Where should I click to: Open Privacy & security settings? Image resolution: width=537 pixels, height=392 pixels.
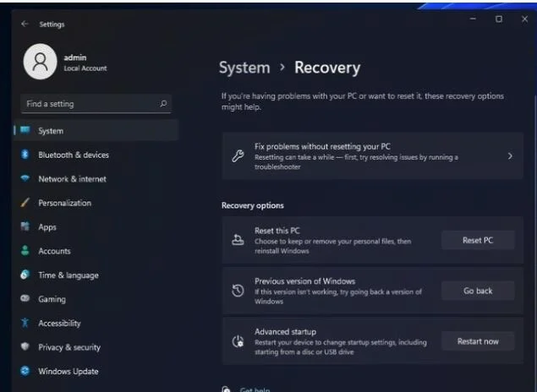(x=96, y=347)
